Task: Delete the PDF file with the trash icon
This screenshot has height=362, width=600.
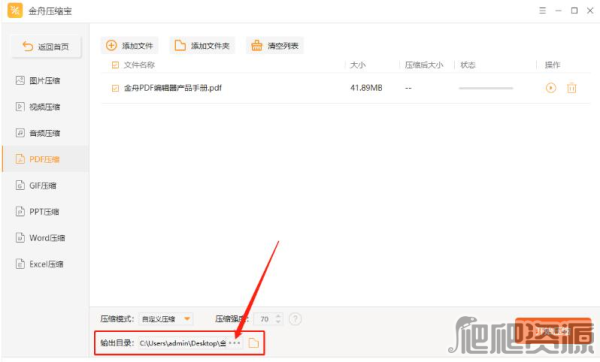Action: pos(571,88)
